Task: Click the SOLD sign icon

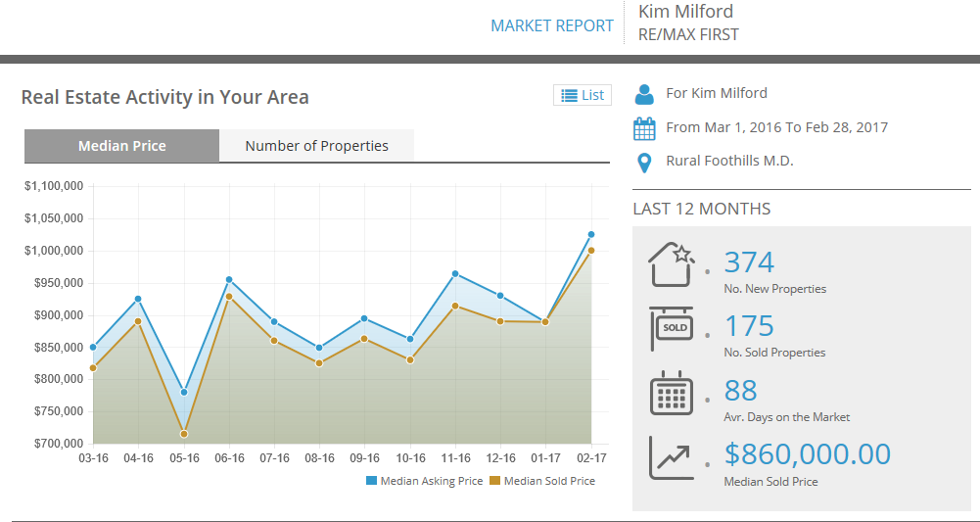Action: 671,329
